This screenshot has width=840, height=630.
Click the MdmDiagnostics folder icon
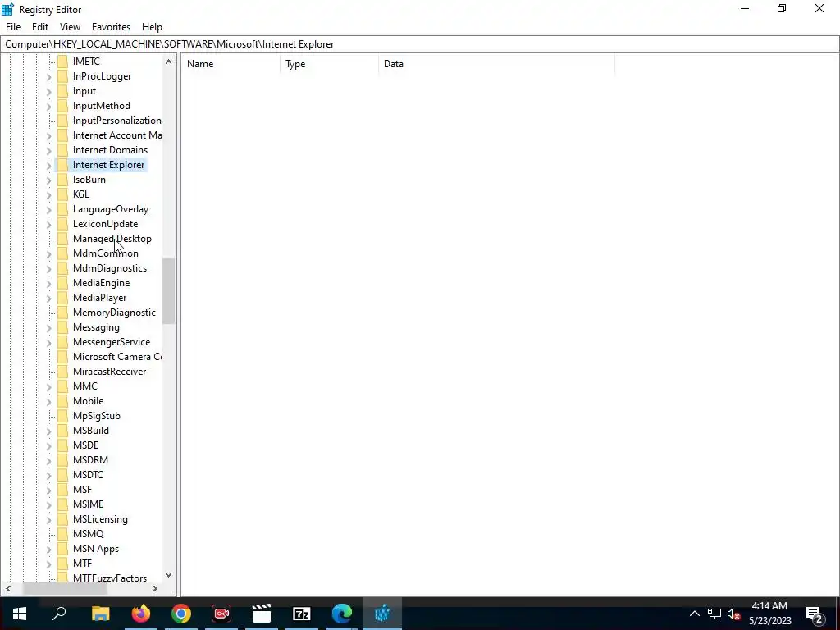62,268
